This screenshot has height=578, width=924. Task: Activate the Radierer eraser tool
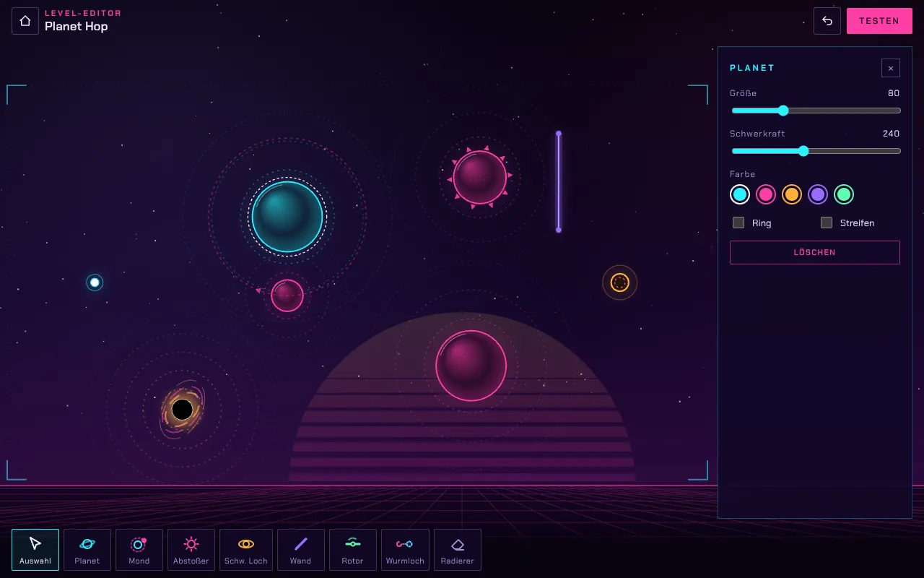458,550
